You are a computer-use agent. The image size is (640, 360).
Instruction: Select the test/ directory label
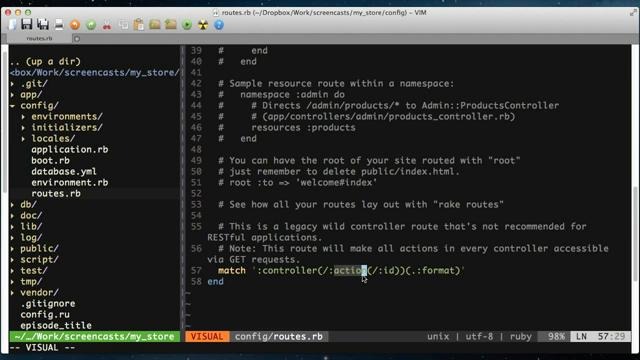34,271
